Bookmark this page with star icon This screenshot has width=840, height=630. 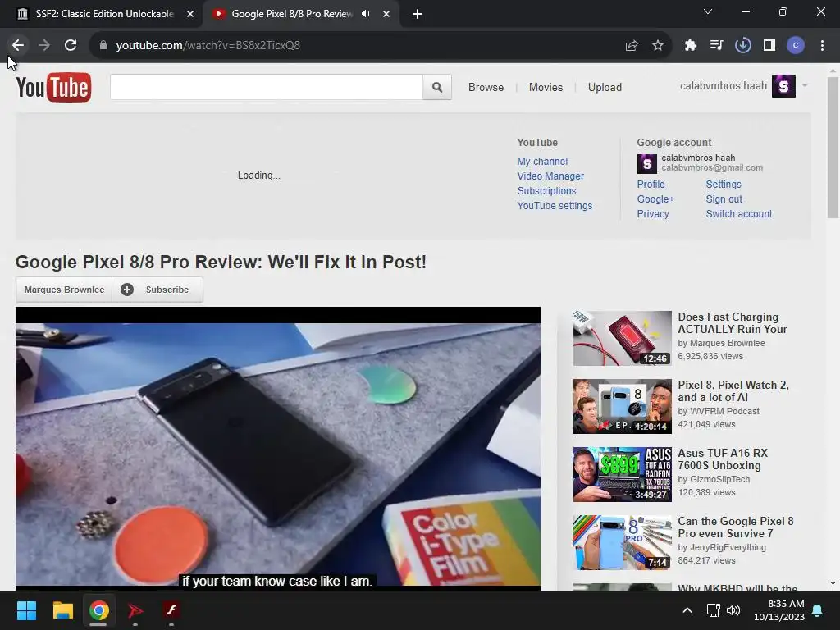(657, 46)
